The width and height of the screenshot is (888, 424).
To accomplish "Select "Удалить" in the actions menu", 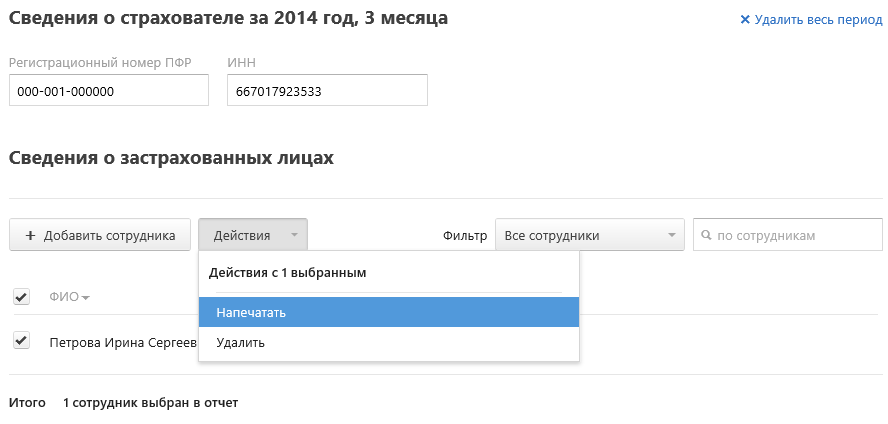I will pyautogui.click(x=240, y=343).
